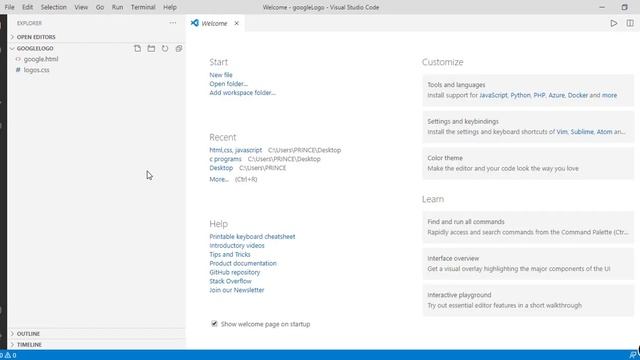Screen dimensions: 640x360
Task: Open the Selection menu
Action: click(x=53, y=7)
